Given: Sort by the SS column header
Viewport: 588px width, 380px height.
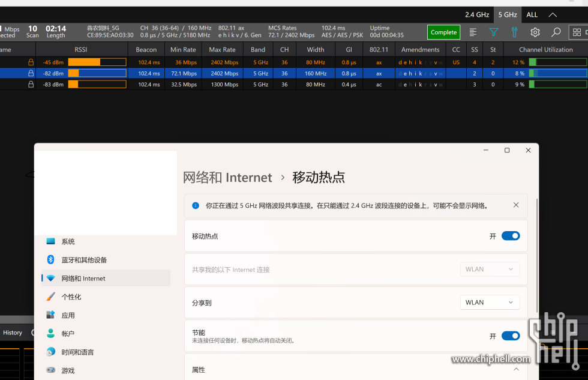Looking at the screenshot, I should [475, 49].
